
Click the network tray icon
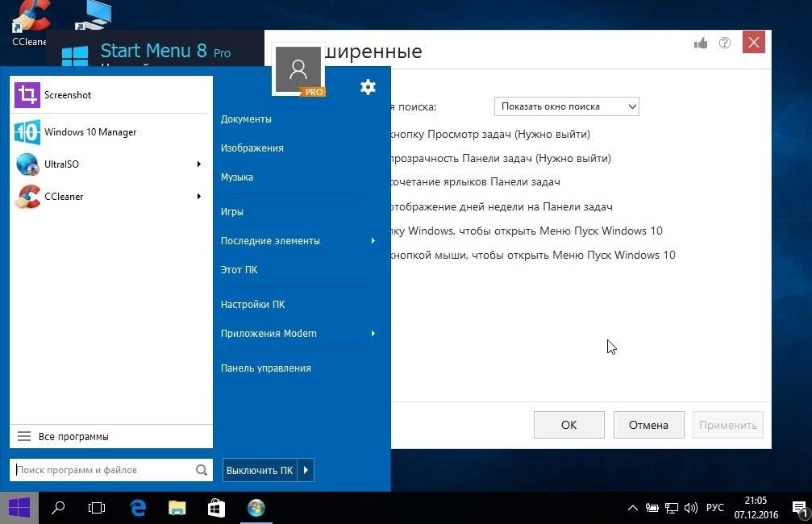click(x=672, y=508)
